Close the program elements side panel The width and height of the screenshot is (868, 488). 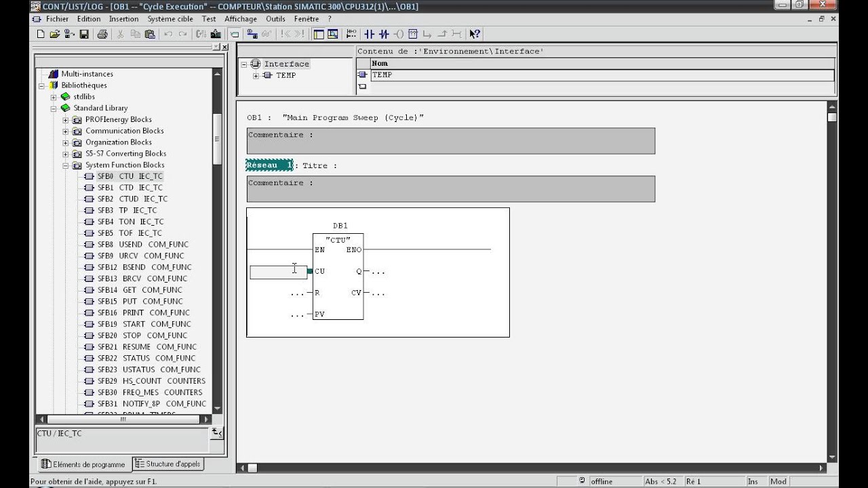pyautogui.click(x=225, y=47)
